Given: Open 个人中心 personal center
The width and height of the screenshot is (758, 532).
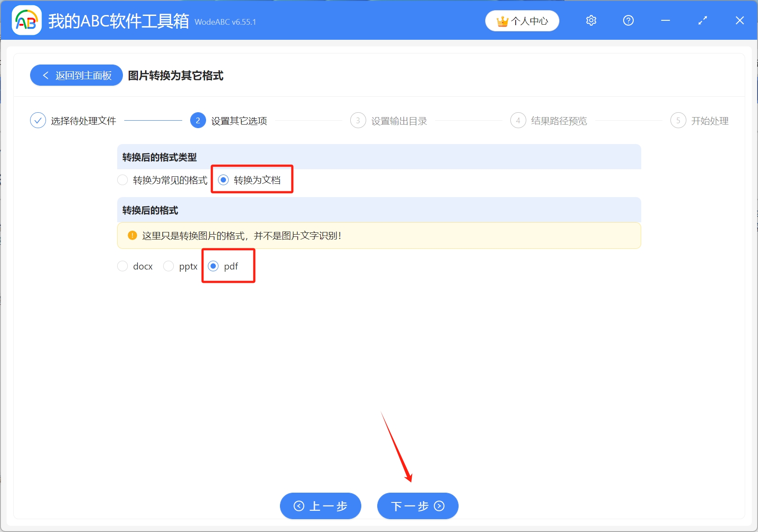Looking at the screenshot, I should point(522,21).
